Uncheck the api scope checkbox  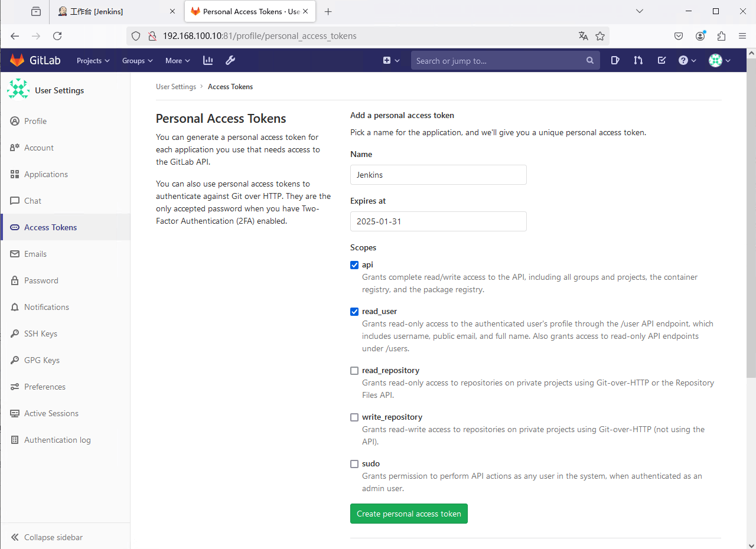pyautogui.click(x=354, y=265)
